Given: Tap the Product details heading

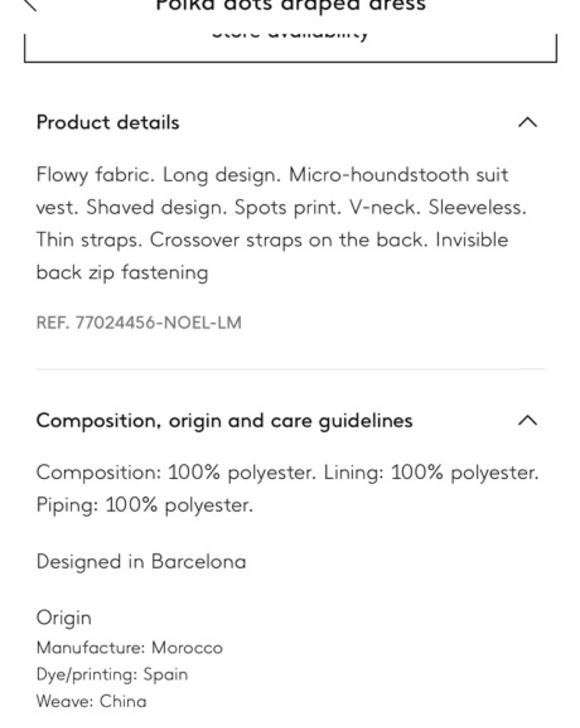Looking at the screenshot, I should point(108,122).
